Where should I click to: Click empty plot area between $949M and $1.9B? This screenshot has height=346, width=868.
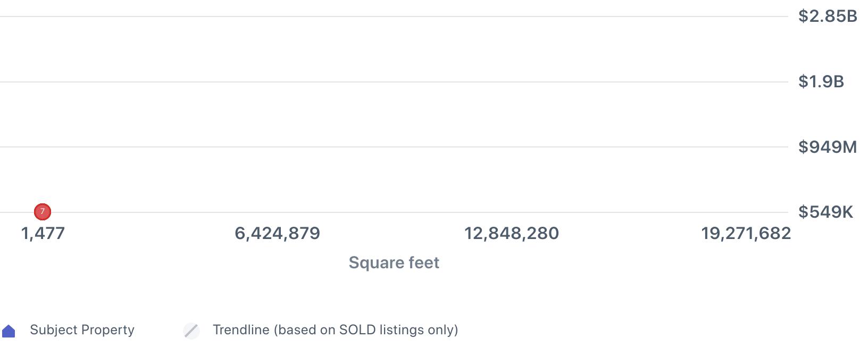click(x=394, y=114)
